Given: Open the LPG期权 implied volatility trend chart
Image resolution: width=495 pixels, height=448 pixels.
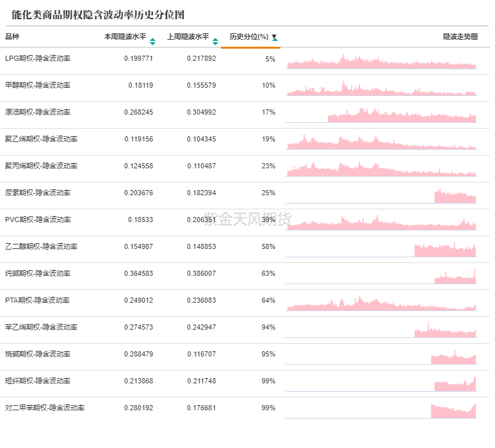Looking at the screenshot, I should [382, 61].
